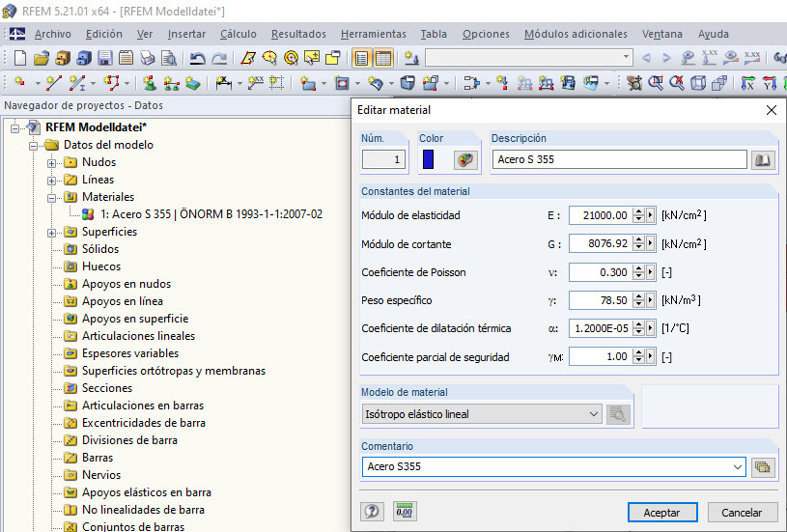The image size is (787, 532).
Task: Expand the Líneas tree node
Action: 51,181
